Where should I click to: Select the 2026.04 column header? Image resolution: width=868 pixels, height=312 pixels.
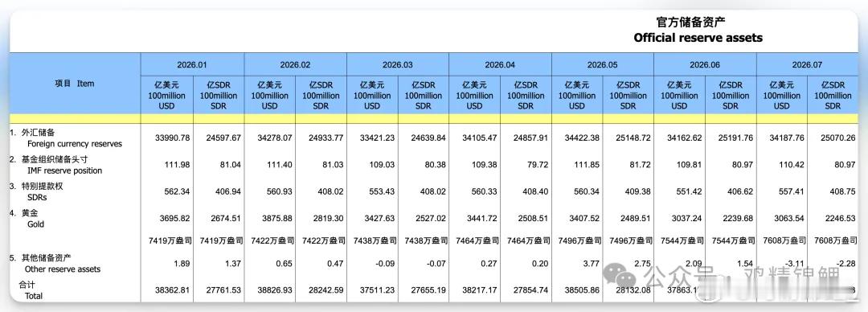click(500, 64)
